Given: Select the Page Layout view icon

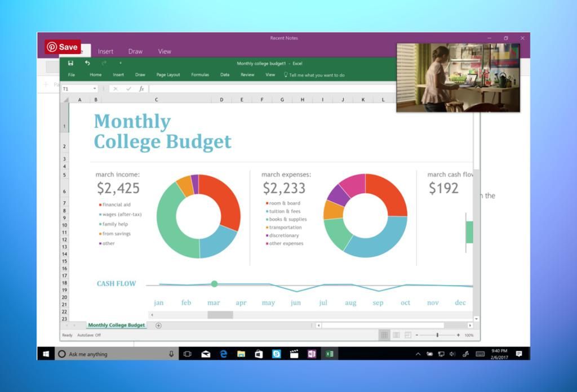Looking at the screenshot, I should [396, 335].
